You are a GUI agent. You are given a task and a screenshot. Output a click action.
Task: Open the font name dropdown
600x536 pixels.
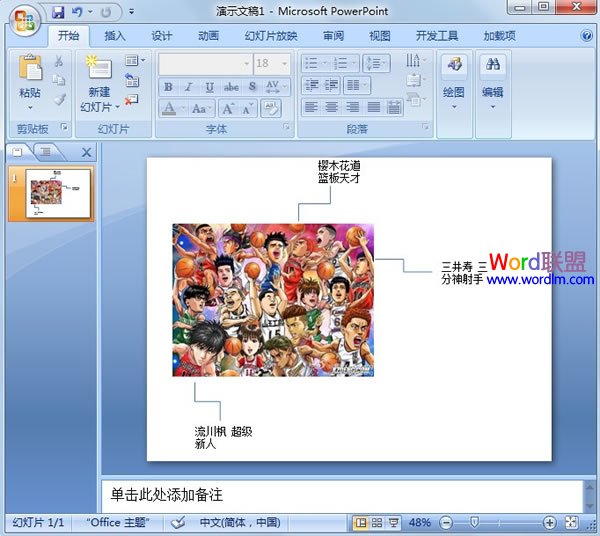click(x=246, y=64)
